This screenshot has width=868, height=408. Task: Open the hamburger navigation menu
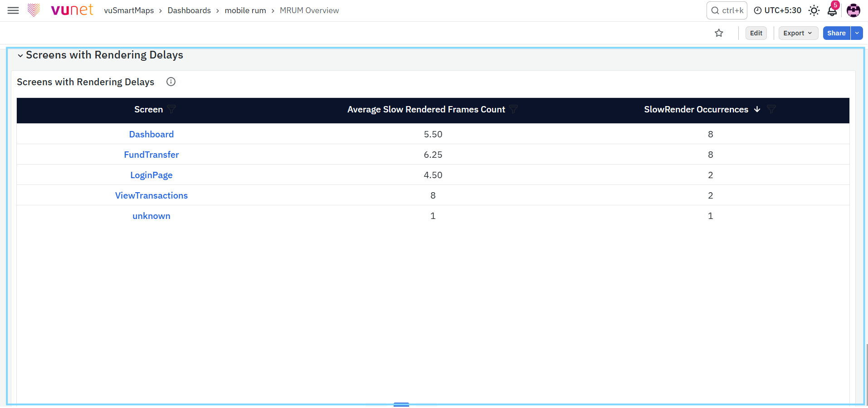pos(13,10)
